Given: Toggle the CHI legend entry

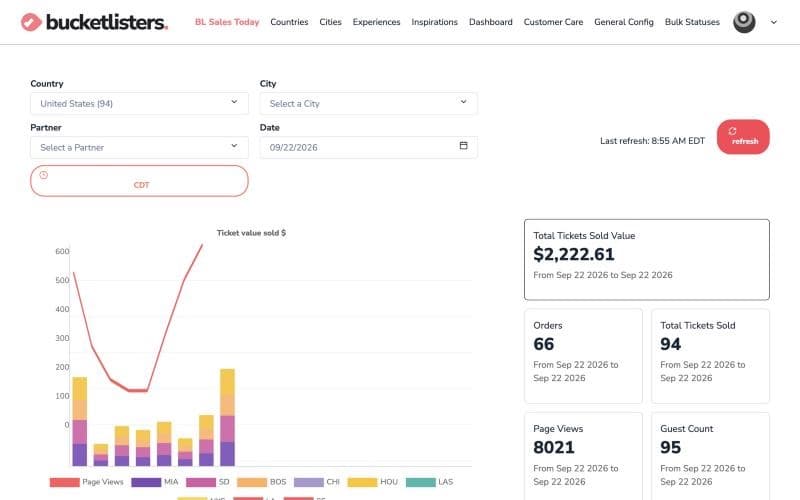Looking at the screenshot, I should pyautogui.click(x=317, y=482).
